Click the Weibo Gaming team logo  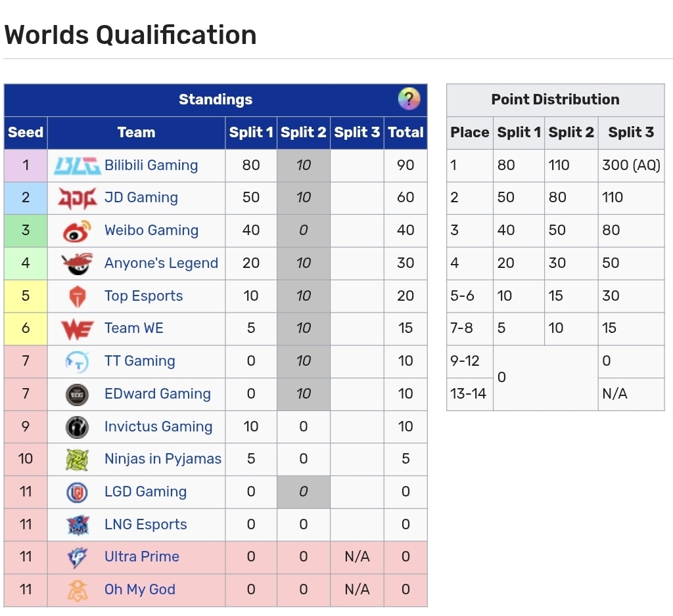pos(78,231)
